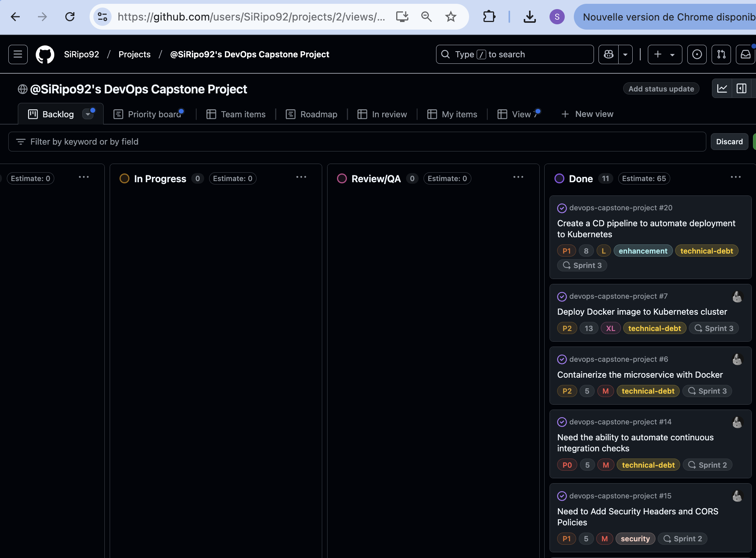Click SiRipo92 breadcrumb link
Screen dimensions: 756x558
(x=81, y=54)
